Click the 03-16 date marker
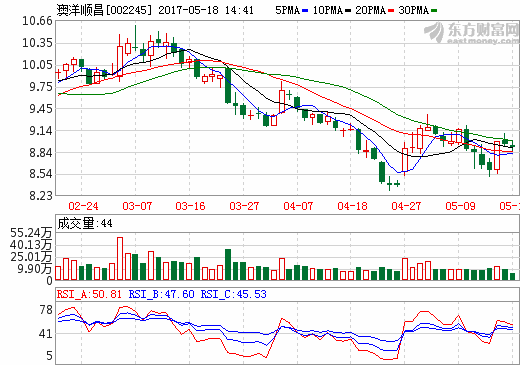This screenshot has width=520, height=365. tap(190, 206)
